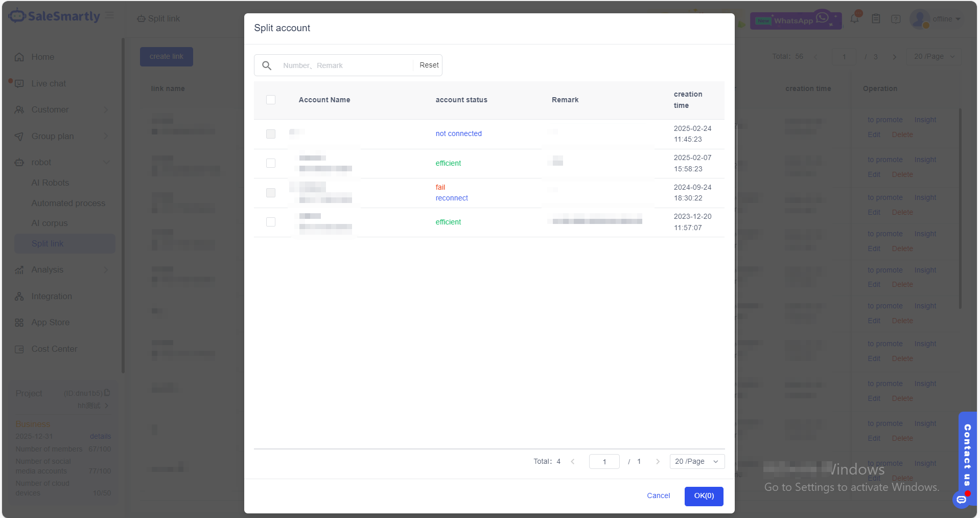Viewport: 980px width, 518px height.
Task: Click the copy project ID icon
Action: pos(107,393)
